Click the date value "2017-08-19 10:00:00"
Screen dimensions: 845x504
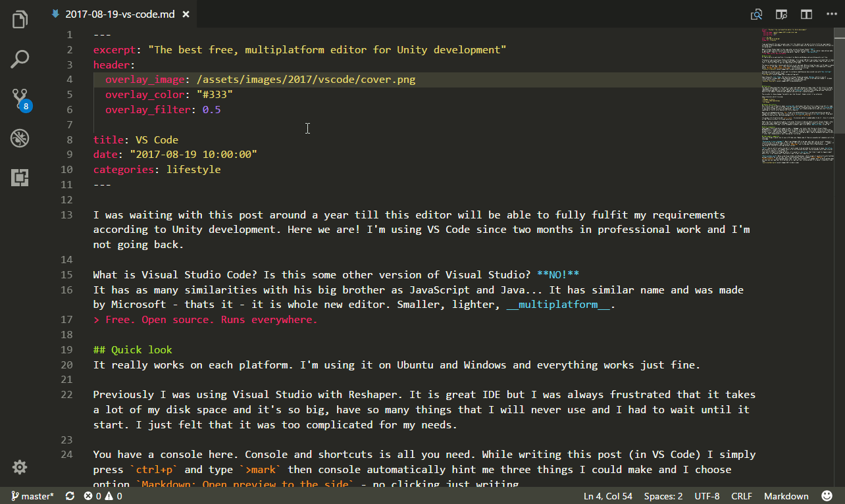(x=193, y=155)
